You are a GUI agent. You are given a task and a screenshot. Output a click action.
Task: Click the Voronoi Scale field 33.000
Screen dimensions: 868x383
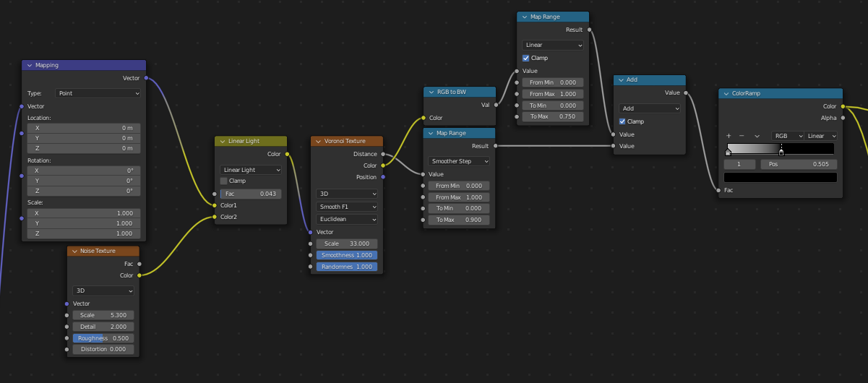point(347,244)
